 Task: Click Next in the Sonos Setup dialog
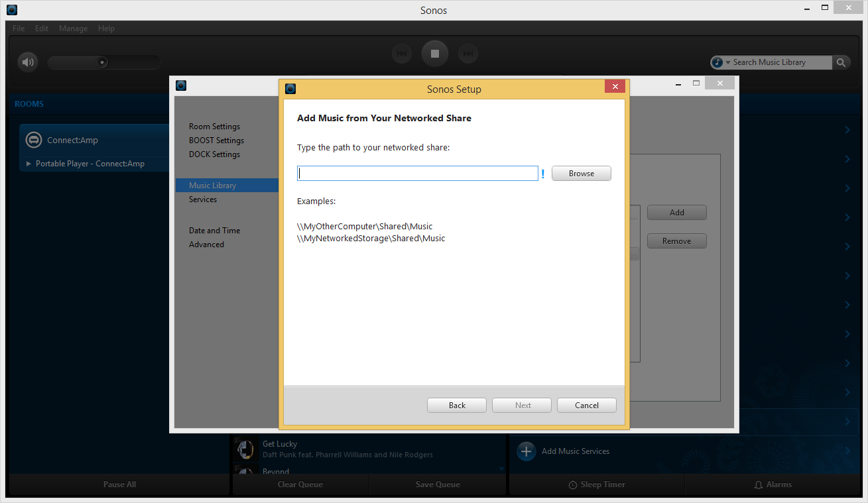pyautogui.click(x=523, y=406)
